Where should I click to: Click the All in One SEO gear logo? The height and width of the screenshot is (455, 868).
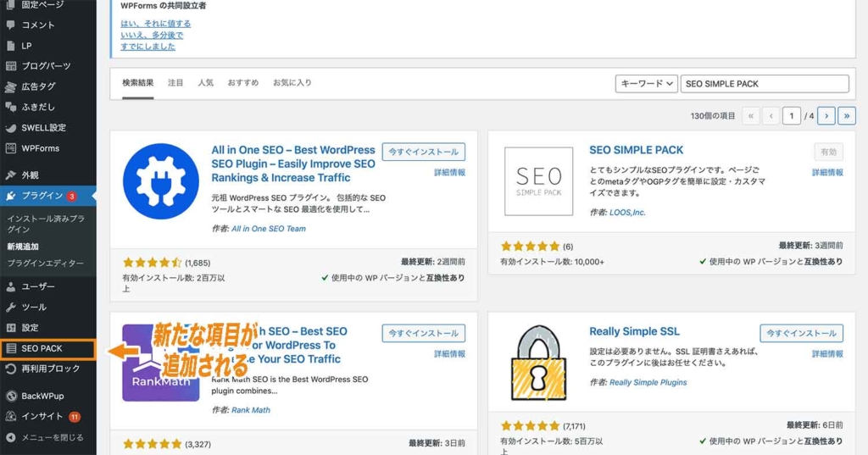[160, 181]
